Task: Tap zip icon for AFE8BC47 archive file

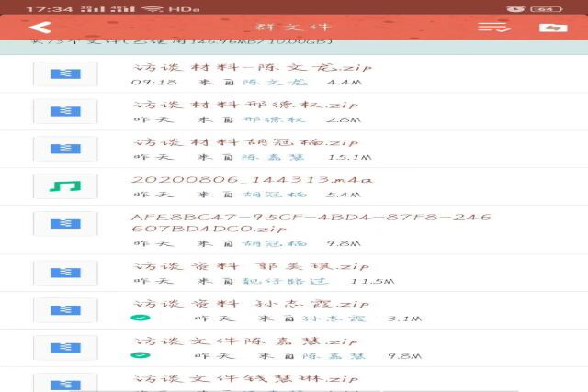Action: point(64,224)
